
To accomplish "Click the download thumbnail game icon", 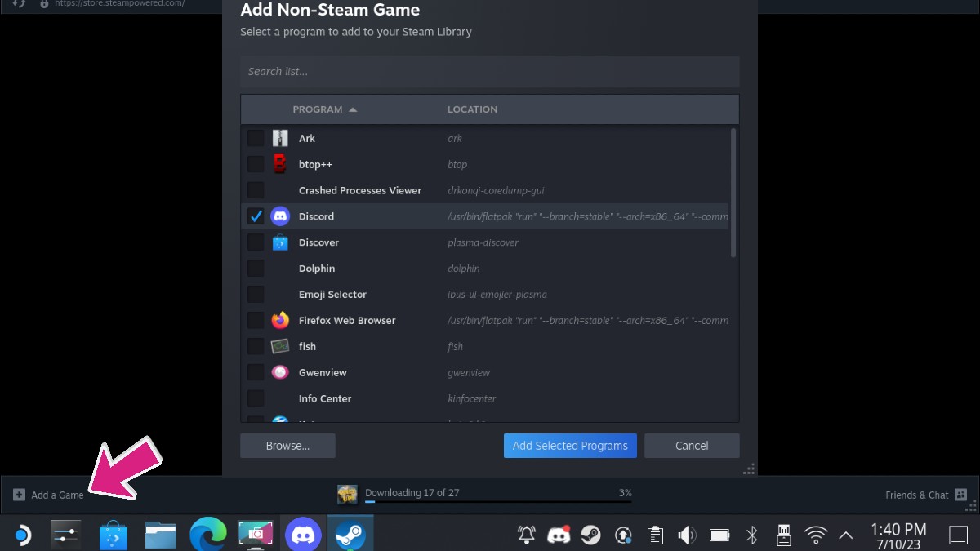I will [348, 495].
